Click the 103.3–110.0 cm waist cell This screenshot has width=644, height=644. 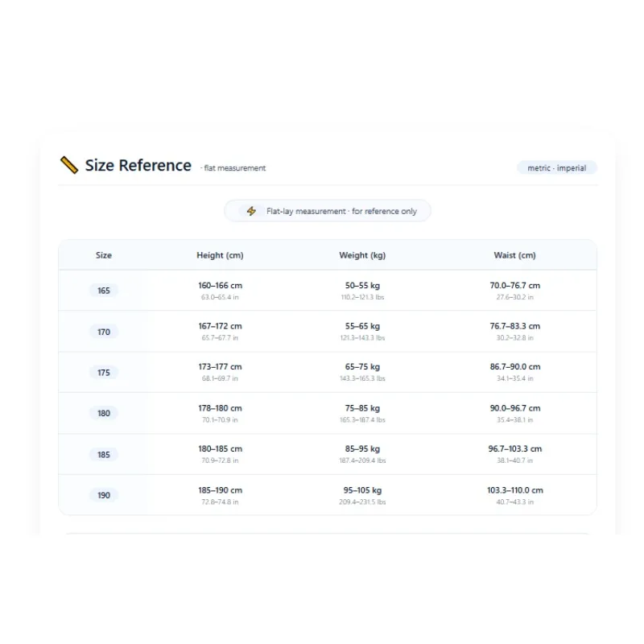coord(514,495)
